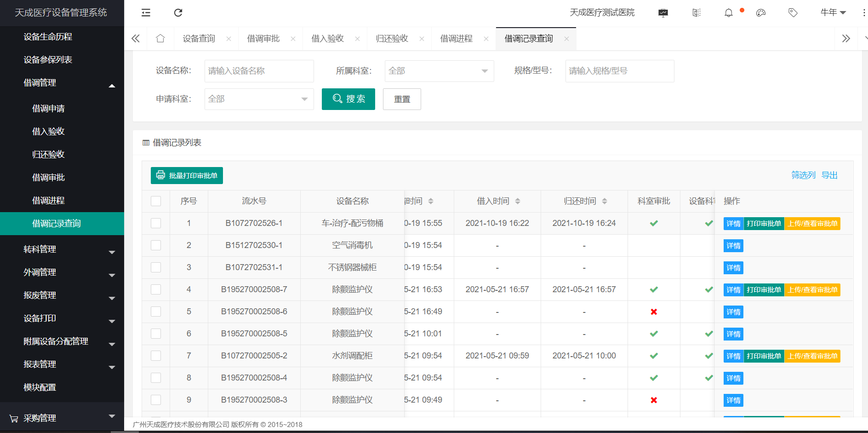
Task: Close the 借调记录查询 tab
Action: click(566, 39)
